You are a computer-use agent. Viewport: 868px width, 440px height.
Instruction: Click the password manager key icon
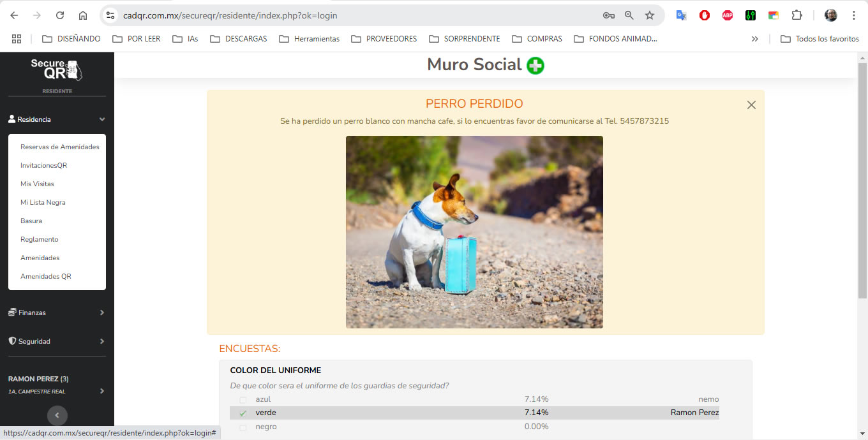coord(608,15)
